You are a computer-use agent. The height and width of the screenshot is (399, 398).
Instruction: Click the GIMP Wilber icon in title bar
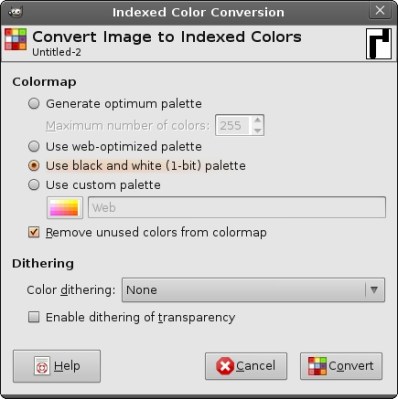[x=15, y=12]
